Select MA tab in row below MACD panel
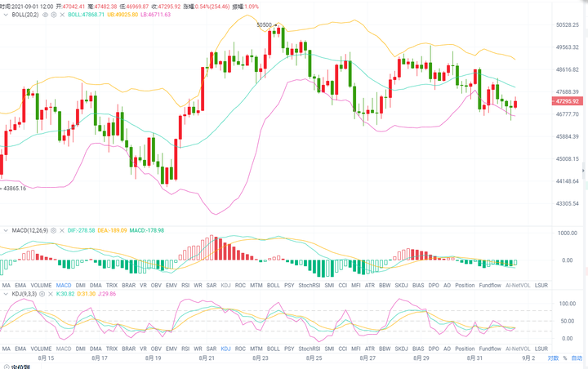This screenshot has height=369, width=588. click(x=7, y=286)
